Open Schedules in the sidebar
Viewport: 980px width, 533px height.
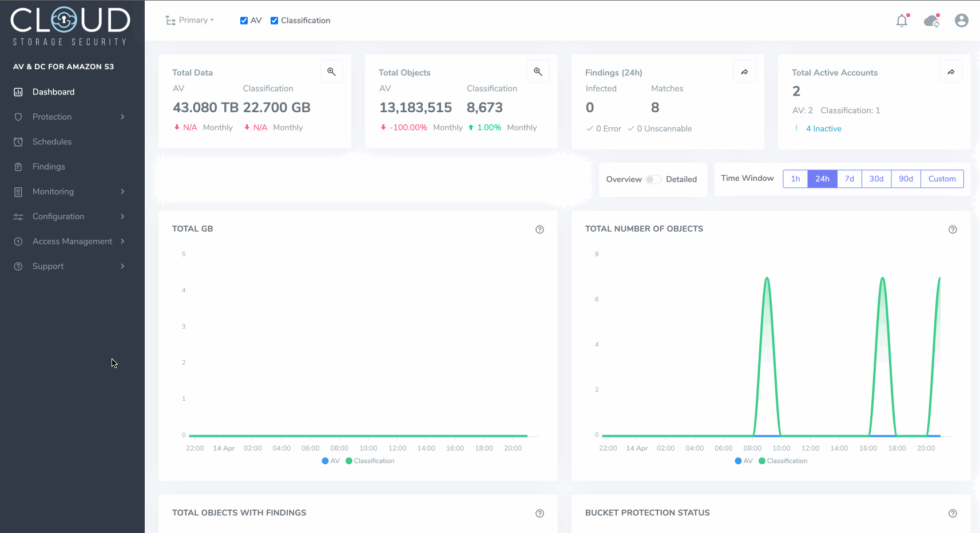click(52, 141)
